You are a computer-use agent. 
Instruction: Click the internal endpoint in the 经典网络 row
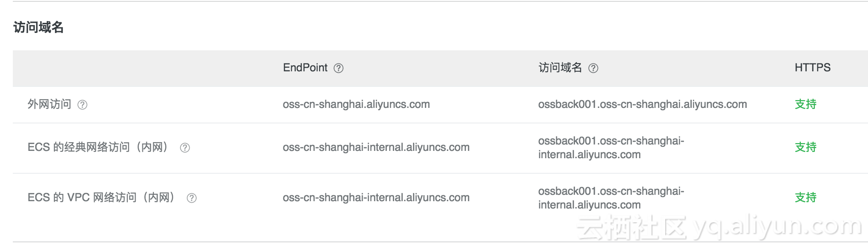[376, 147]
